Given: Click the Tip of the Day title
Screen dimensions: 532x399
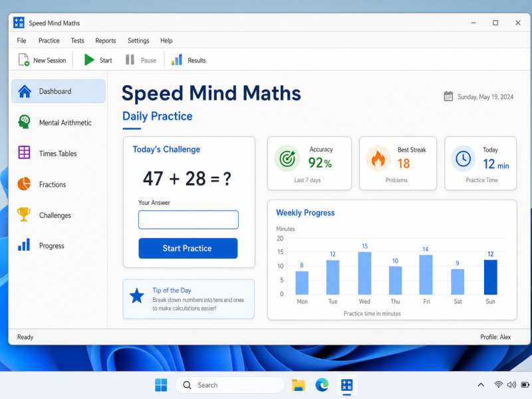Looking at the screenshot, I should click(x=172, y=291).
